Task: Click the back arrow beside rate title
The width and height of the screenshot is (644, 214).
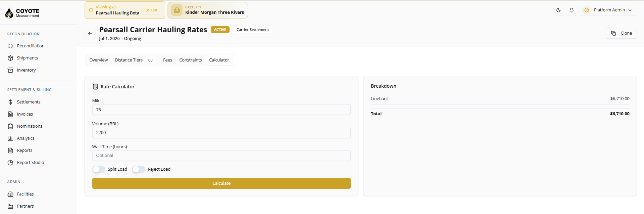Action: tap(90, 33)
